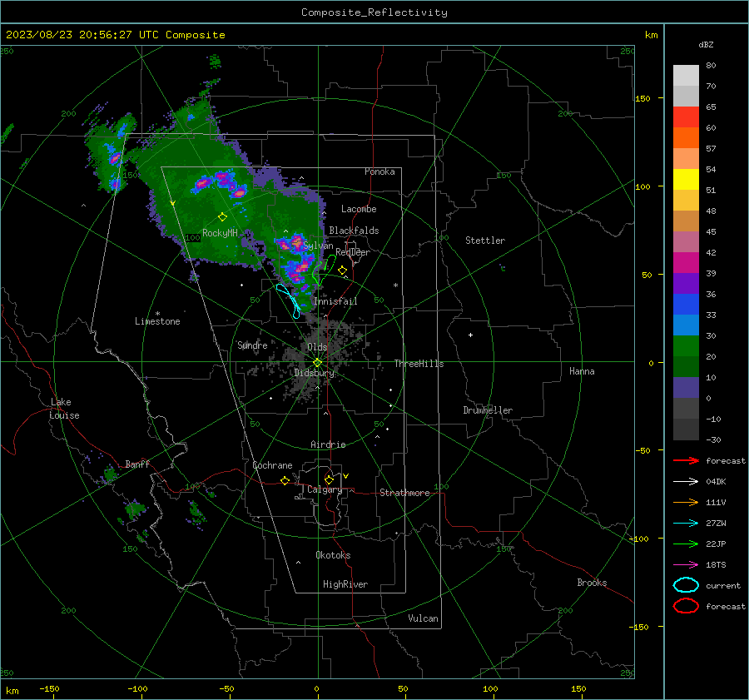This screenshot has width=749, height=700.
Task: Select the yellow radar-site diamond at Didsbury
Action: tap(317, 363)
